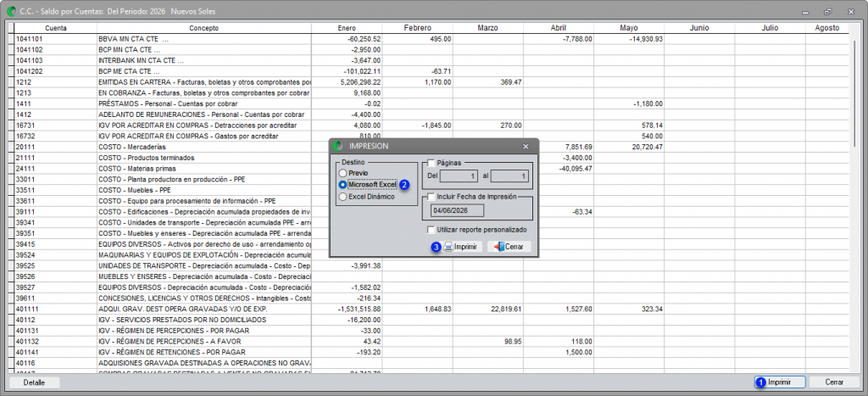Click the Enero value -16,200.00
Viewport: 868px width, 396px height.
pyautogui.click(x=347, y=320)
